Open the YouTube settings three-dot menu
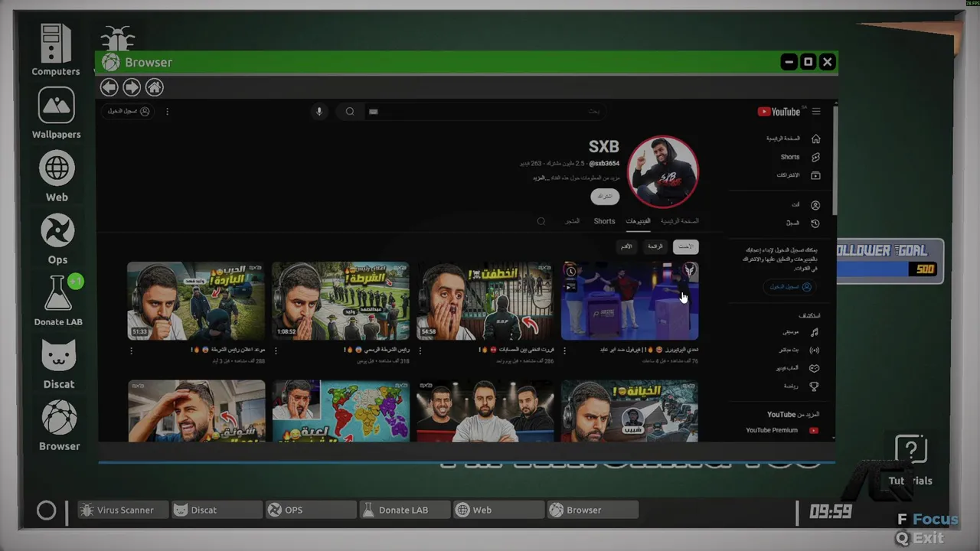This screenshot has width=980, height=551. (x=167, y=112)
